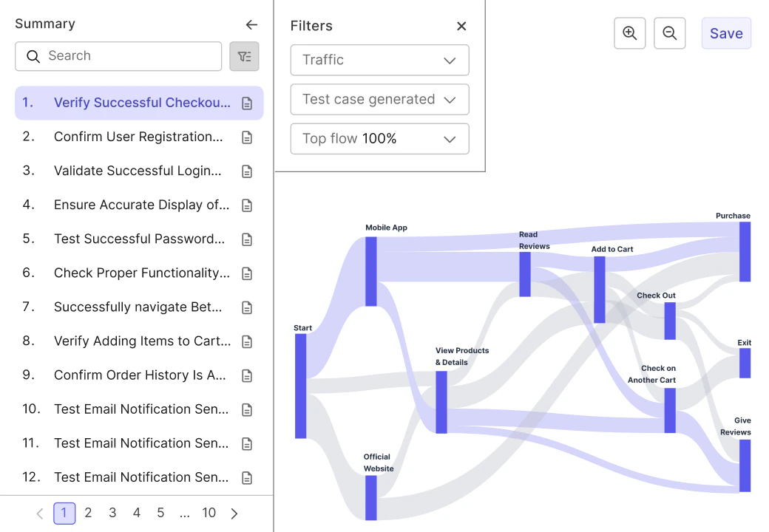Image resolution: width=769 pixels, height=532 pixels.
Task: Click the zoom in magnifier icon
Action: click(x=629, y=33)
